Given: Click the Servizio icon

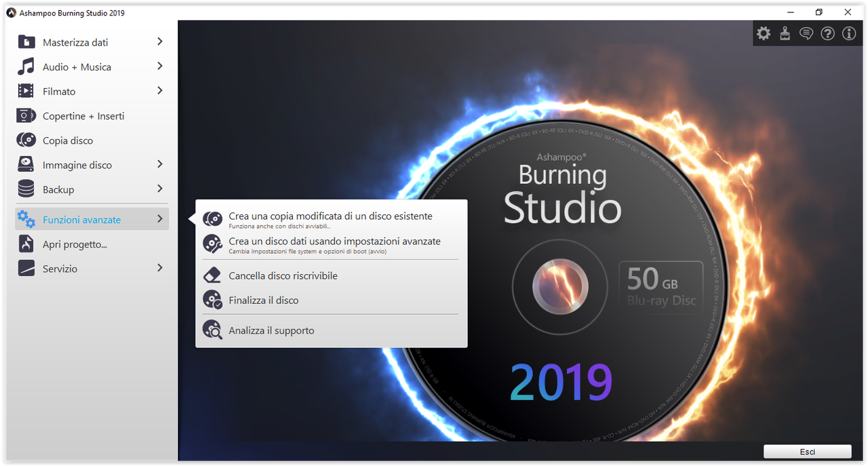Looking at the screenshot, I should point(26,269).
